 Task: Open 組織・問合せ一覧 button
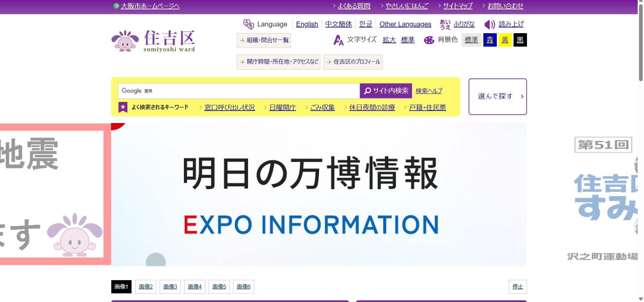264,41
